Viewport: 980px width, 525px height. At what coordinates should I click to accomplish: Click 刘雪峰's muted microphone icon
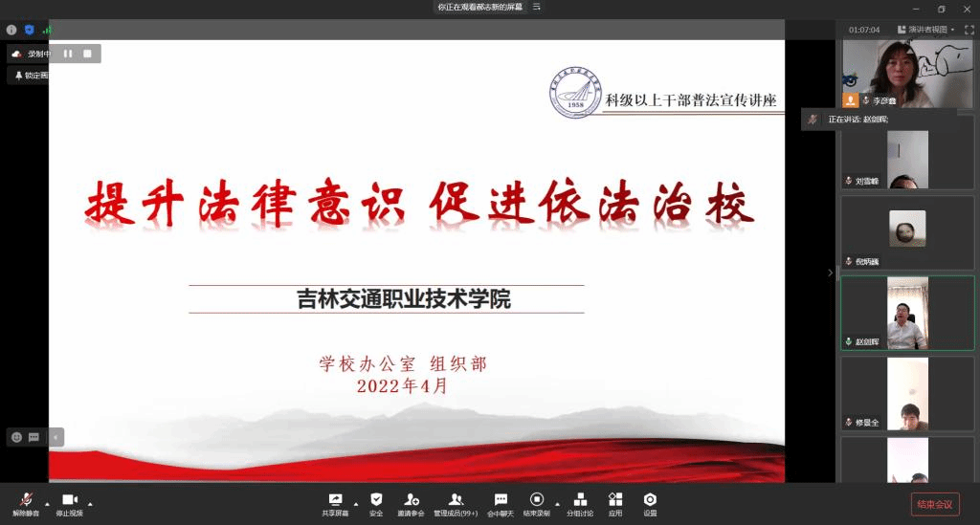click(849, 181)
